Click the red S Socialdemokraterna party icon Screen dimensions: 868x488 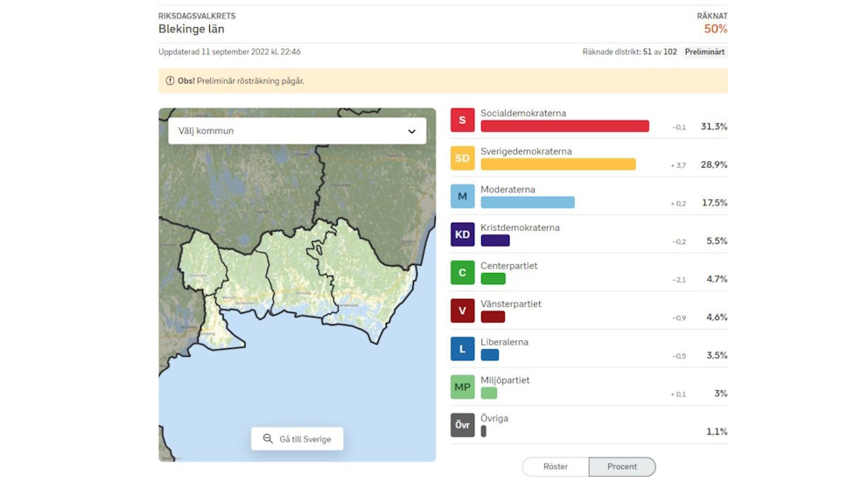click(462, 120)
